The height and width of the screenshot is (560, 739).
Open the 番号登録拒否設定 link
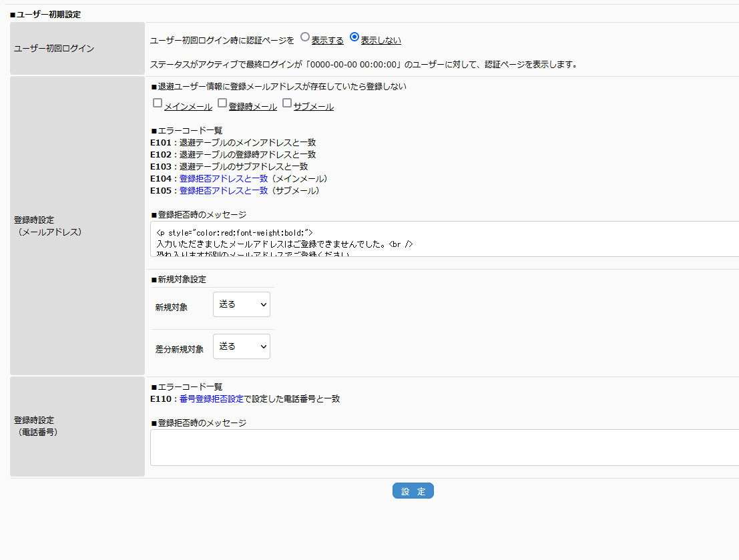click(x=212, y=399)
